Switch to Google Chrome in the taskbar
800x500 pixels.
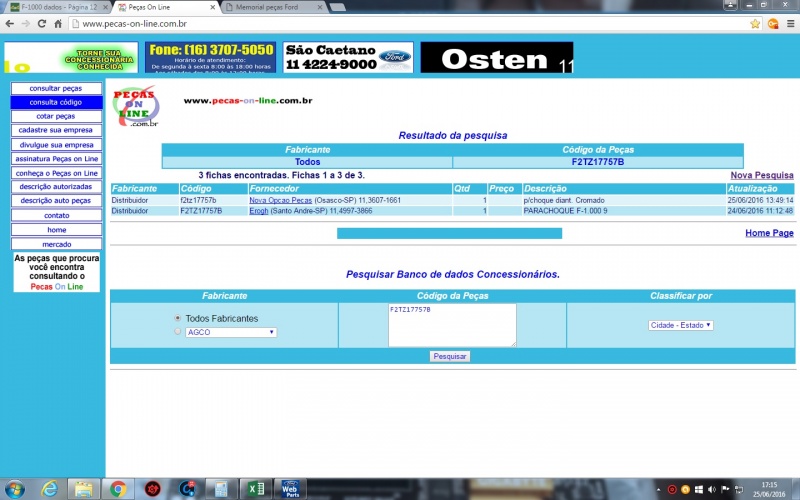coord(118,489)
